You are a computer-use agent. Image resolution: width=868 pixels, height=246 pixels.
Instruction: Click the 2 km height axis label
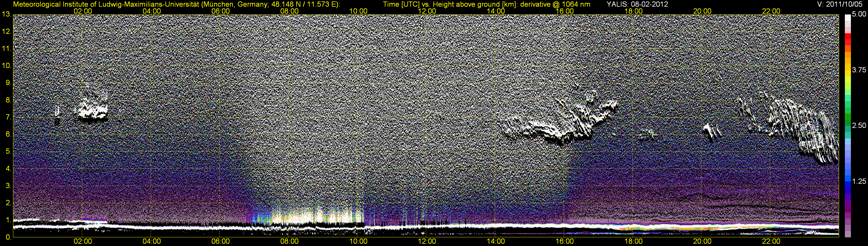8,203
